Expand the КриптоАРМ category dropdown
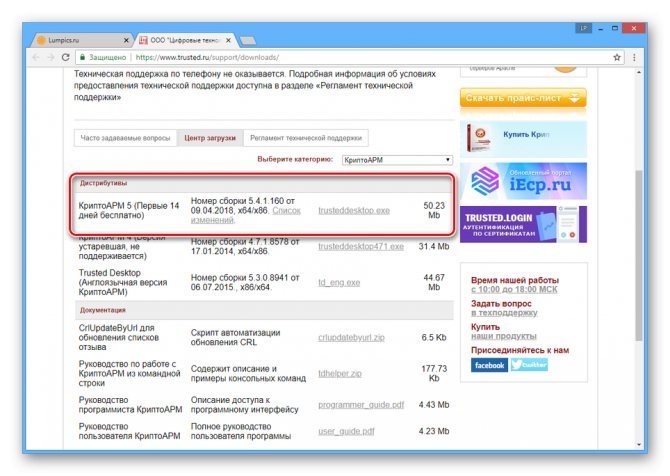Viewport: 670px width, 476px height. click(x=397, y=160)
